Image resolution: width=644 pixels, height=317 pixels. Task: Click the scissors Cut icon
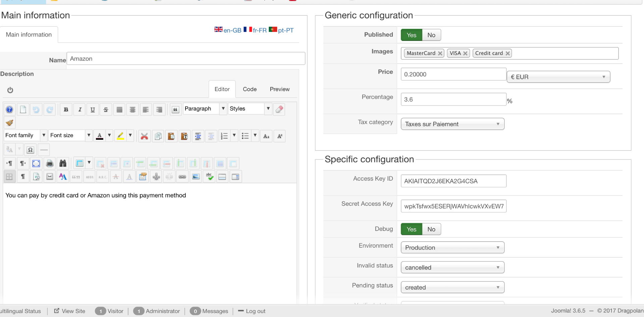pyautogui.click(x=144, y=136)
